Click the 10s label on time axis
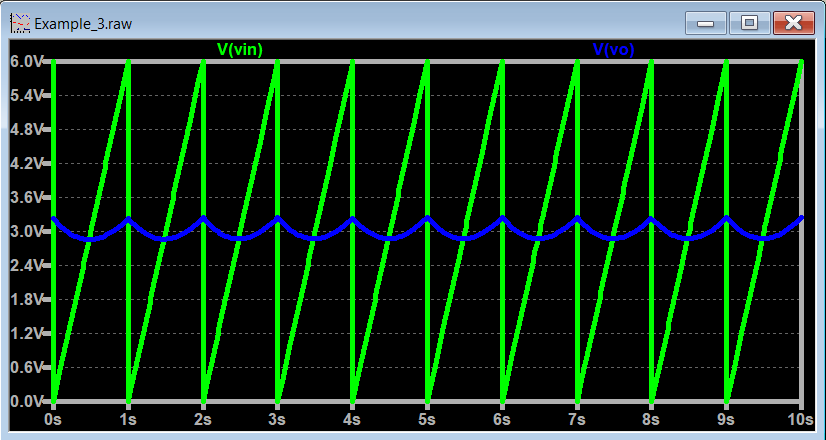This screenshot has height=440, width=826. [x=797, y=420]
